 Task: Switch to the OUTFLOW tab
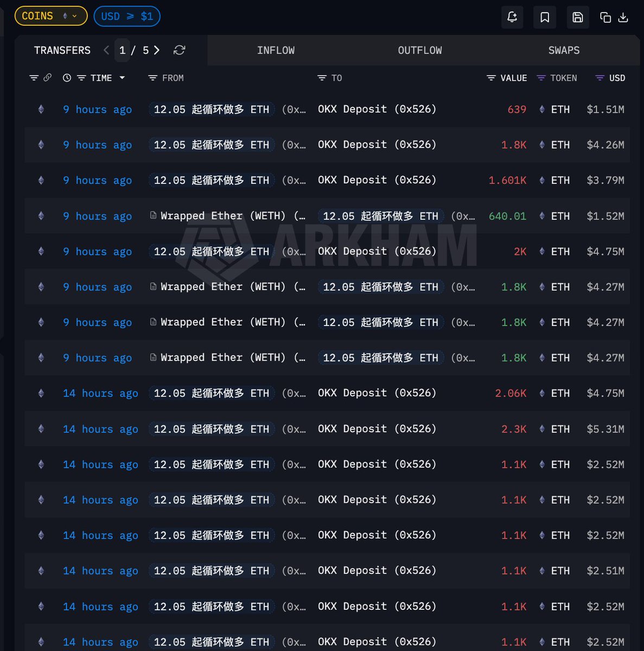(420, 50)
